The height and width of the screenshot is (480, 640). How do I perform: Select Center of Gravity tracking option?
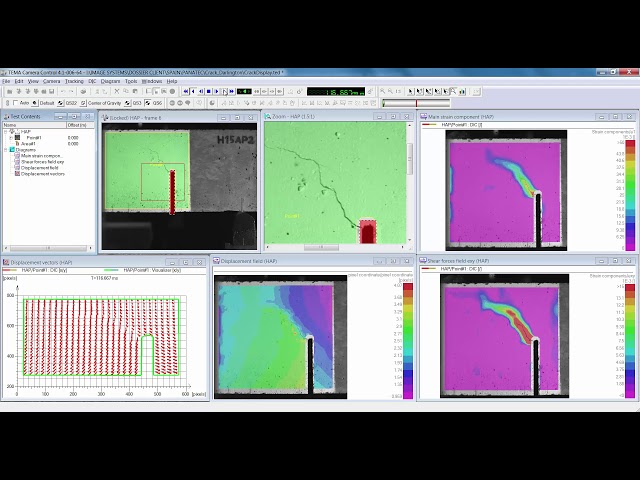pos(101,103)
